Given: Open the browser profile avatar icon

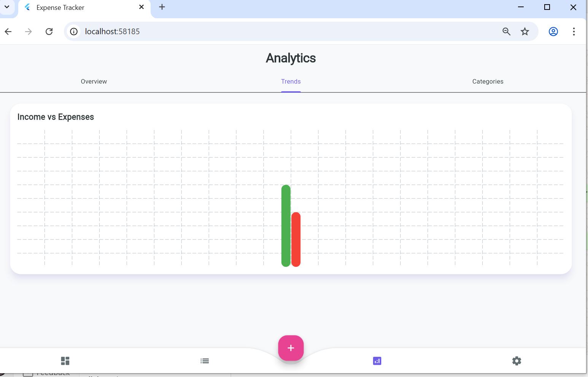Looking at the screenshot, I should [553, 32].
